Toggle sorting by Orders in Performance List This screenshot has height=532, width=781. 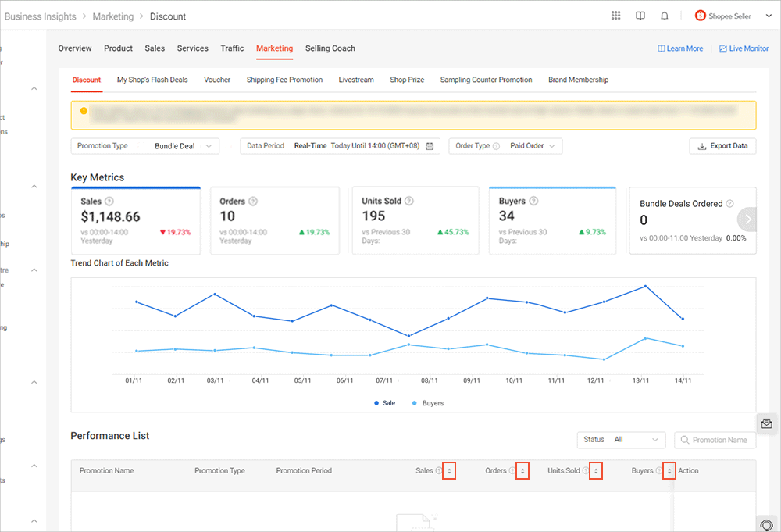[x=521, y=471]
